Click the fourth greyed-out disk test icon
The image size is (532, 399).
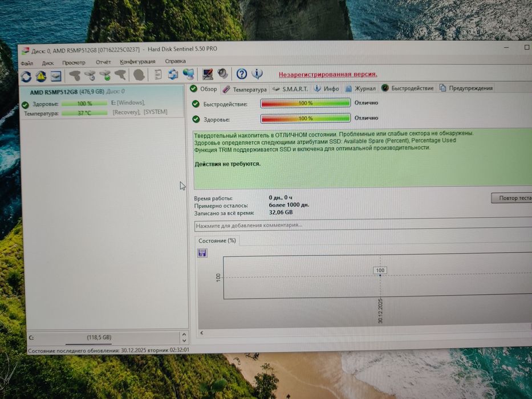[120, 75]
